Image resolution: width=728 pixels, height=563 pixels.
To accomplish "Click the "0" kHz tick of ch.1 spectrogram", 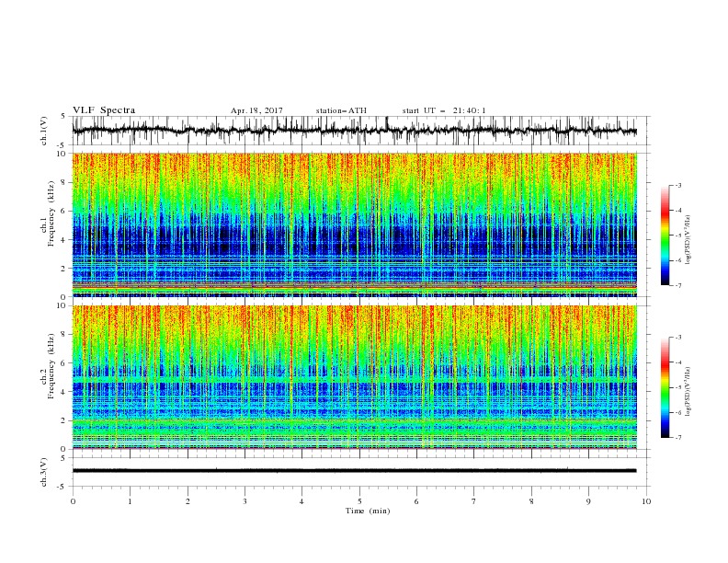I will click(64, 297).
